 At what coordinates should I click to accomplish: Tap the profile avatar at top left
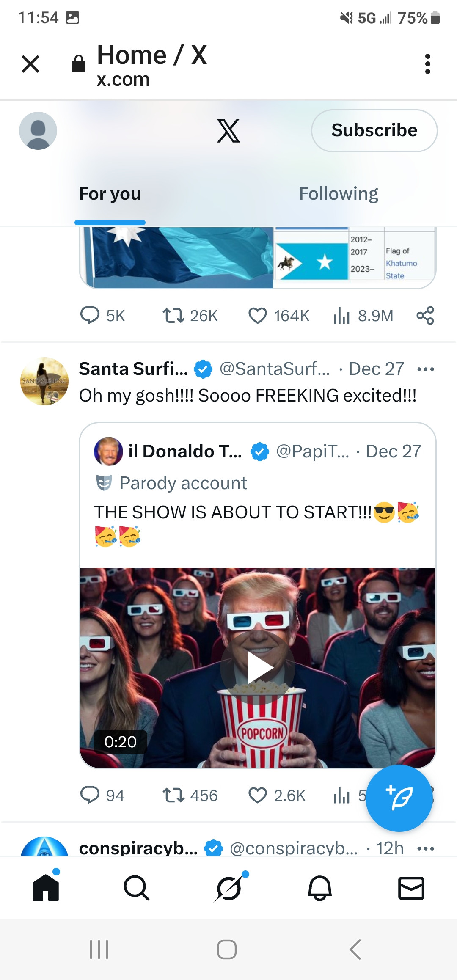[x=38, y=131]
